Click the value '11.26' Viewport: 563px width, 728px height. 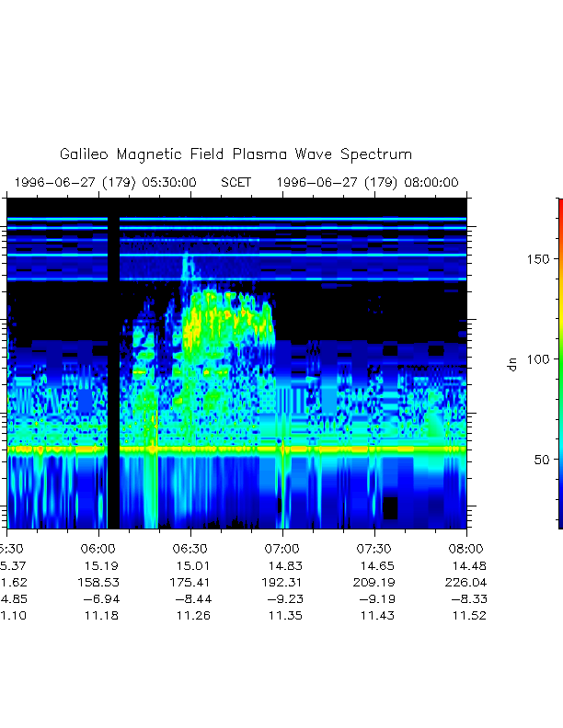(193, 616)
